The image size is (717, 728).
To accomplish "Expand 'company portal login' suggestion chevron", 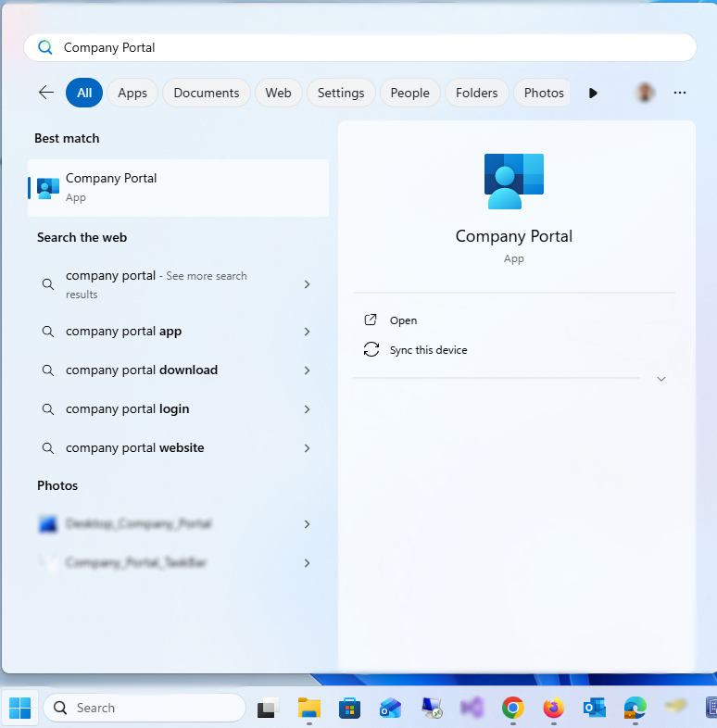I will pyautogui.click(x=307, y=409).
